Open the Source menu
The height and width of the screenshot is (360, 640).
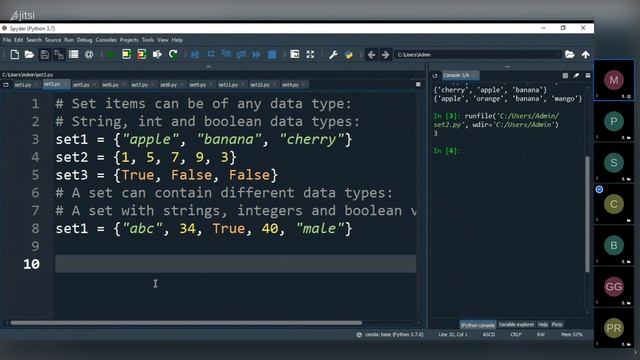point(53,40)
